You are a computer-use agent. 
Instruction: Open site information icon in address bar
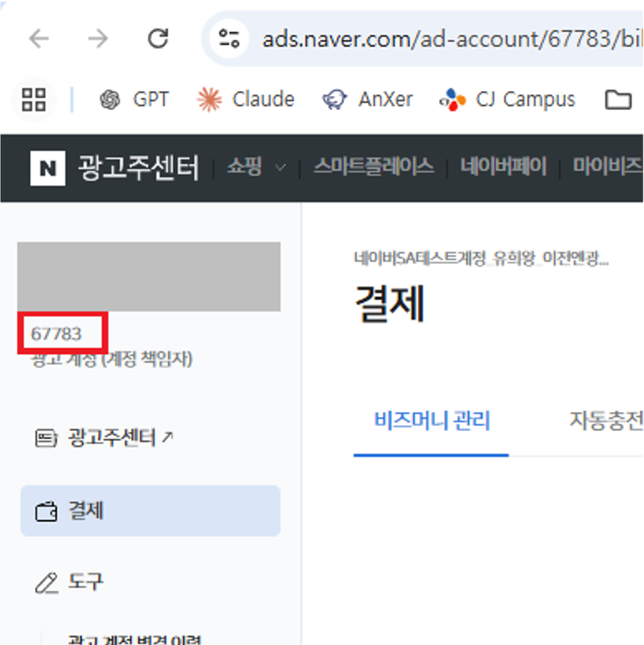pyautogui.click(x=228, y=39)
